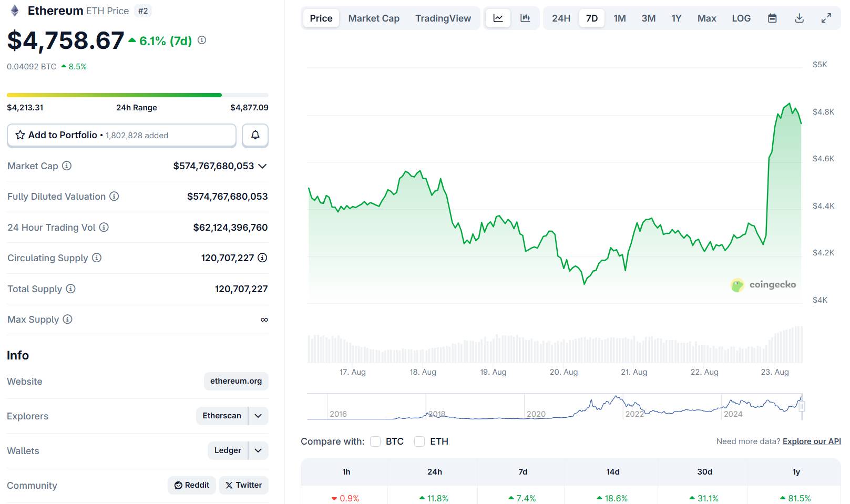Open the 24 Hour Trading Vol info icon
This screenshot has width=850, height=504.
[x=104, y=227]
